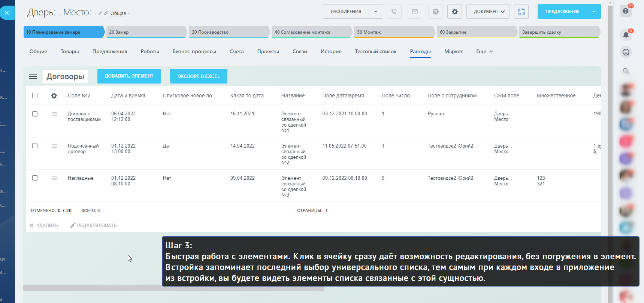Viewport: 644px width, 303px height.
Task: Open the settings gear in top toolbar
Action: 454,12
